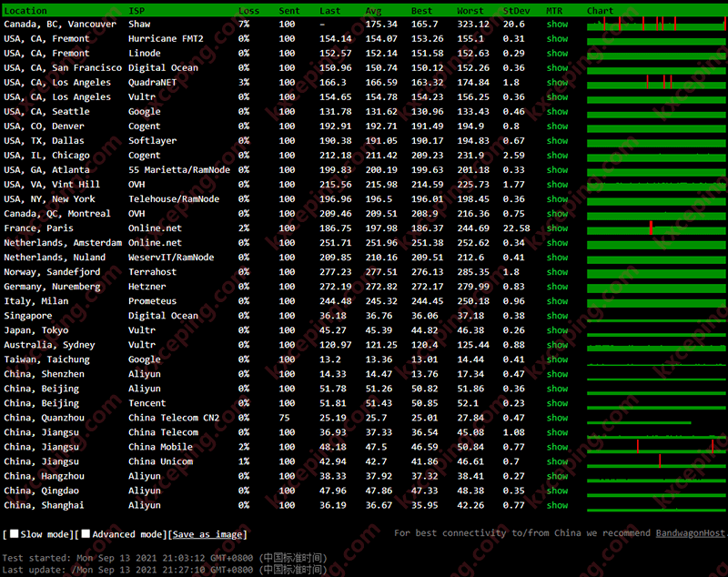Show MTR for Amsterdam Online.net row

coord(557,243)
